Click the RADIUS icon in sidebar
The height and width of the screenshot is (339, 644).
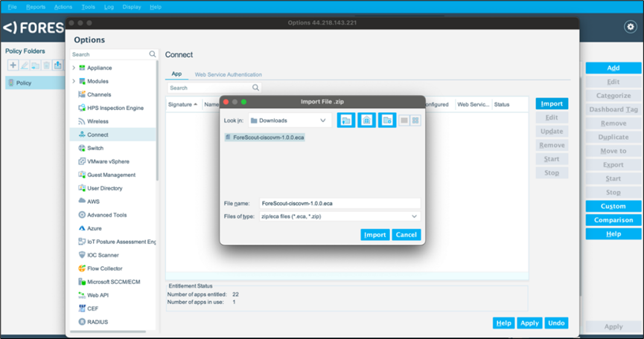tap(82, 322)
